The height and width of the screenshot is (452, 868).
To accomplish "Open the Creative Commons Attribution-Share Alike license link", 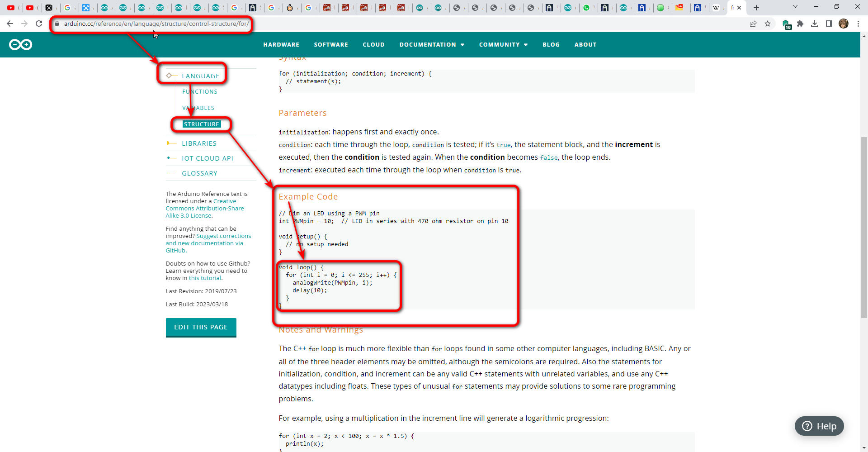I will point(205,209).
